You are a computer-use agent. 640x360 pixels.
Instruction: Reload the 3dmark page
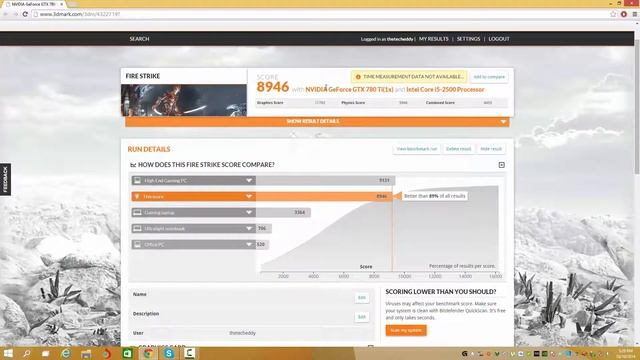pyautogui.click(x=25, y=14)
